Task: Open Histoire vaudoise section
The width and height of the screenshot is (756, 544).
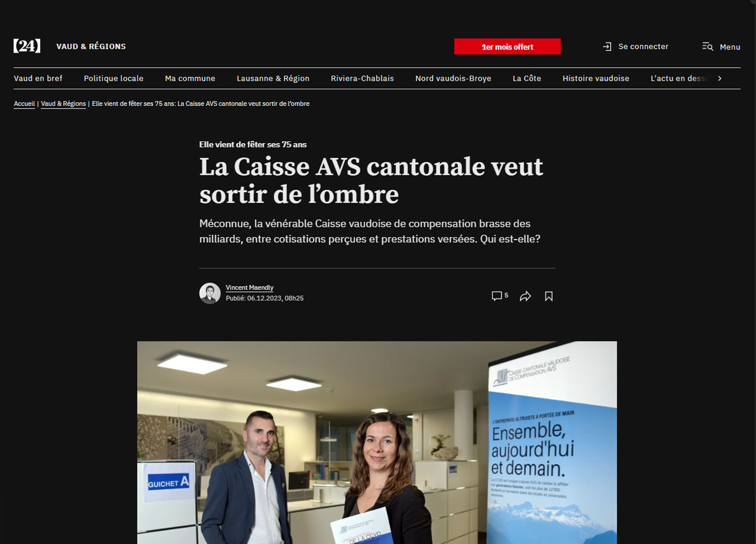Action: [x=596, y=79]
